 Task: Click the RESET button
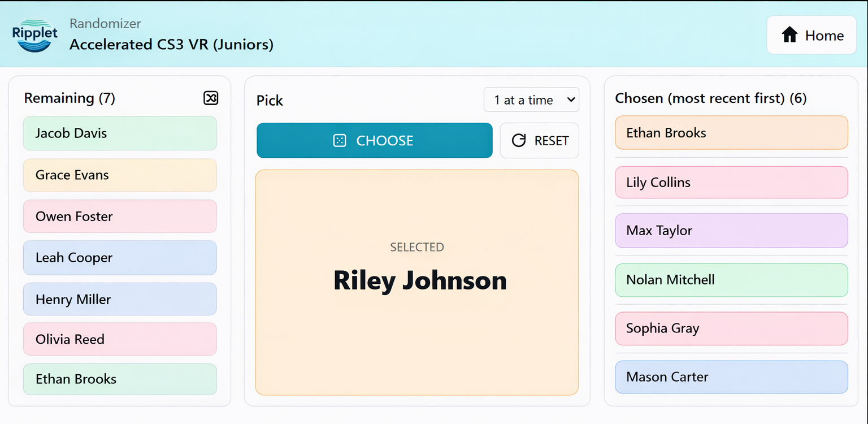pos(539,140)
